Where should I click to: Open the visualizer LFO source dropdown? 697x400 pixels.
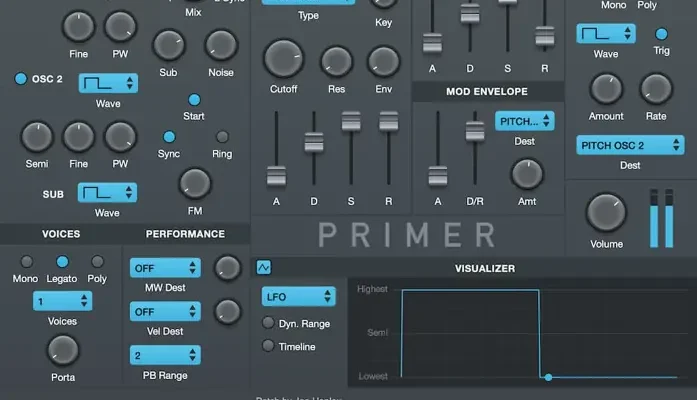(x=298, y=297)
